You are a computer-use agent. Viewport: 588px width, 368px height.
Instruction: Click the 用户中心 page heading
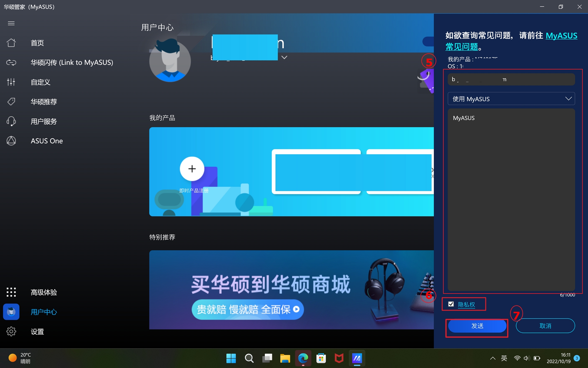click(x=157, y=27)
